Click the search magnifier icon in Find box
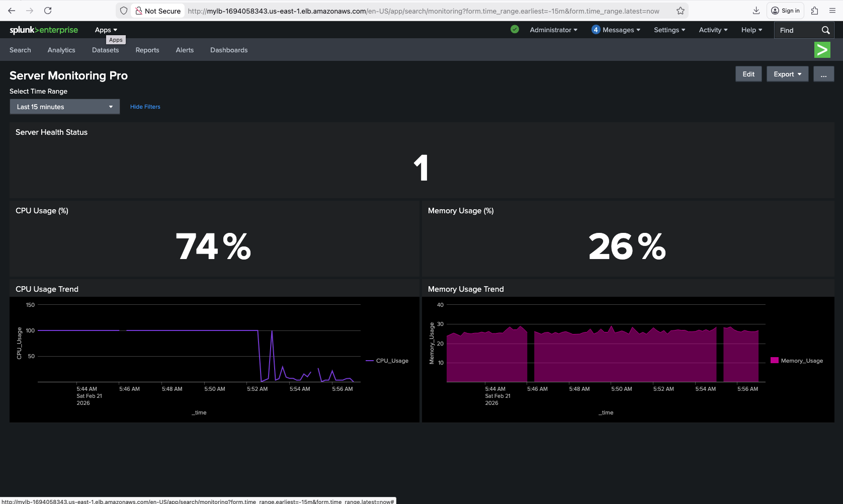Image resolution: width=843 pixels, height=504 pixels. tap(825, 30)
